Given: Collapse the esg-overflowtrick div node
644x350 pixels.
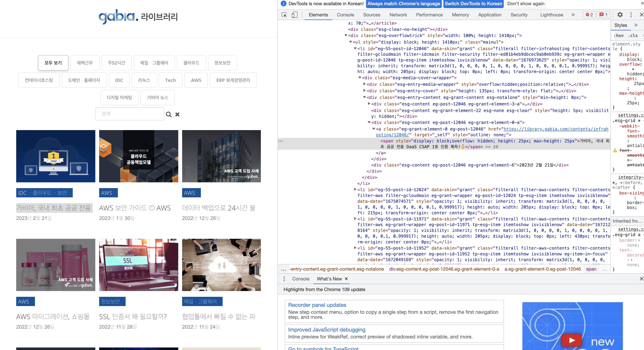Looking at the screenshot, I should pos(346,35).
